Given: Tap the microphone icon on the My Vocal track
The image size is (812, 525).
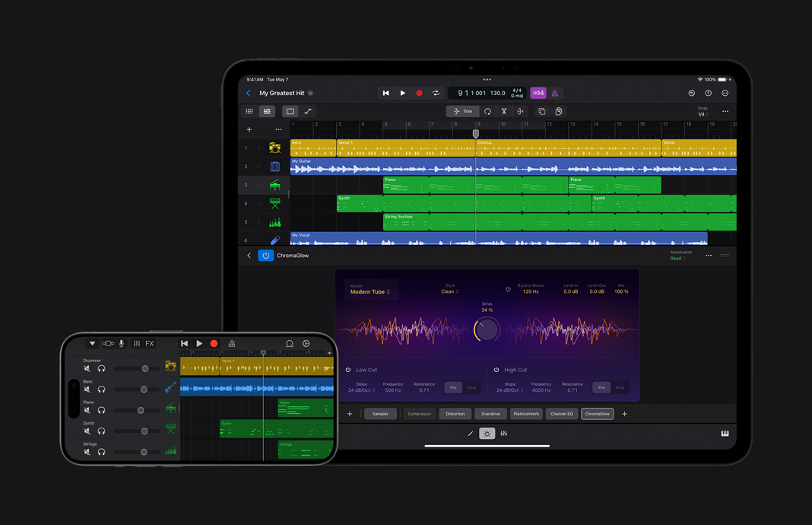Looking at the screenshot, I should click(x=274, y=240).
